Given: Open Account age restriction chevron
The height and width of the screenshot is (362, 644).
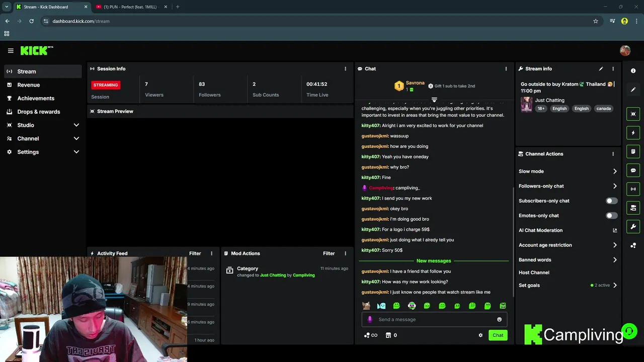Looking at the screenshot, I should (615, 245).
